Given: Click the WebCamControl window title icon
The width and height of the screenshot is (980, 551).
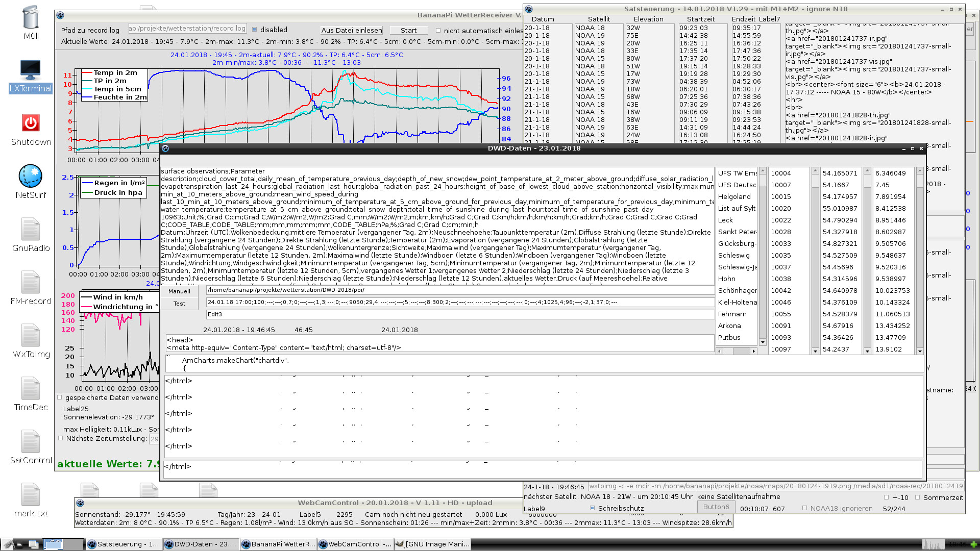Looking at the screenshot, I should (80, 503).
